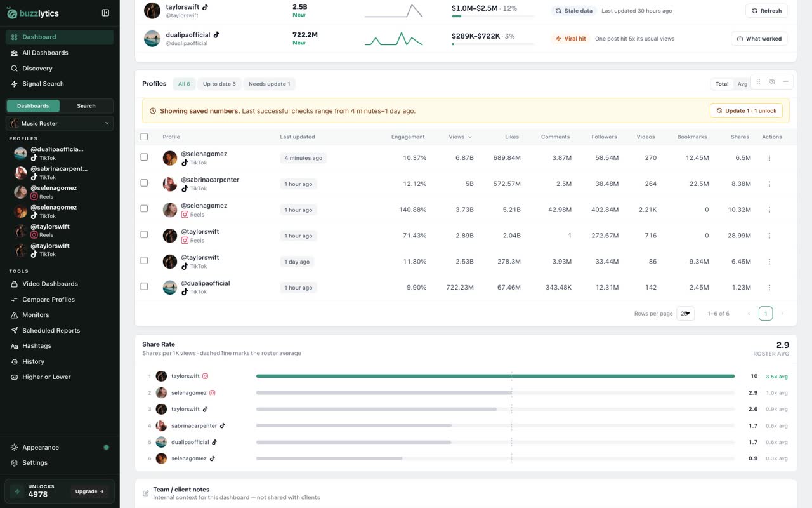Select all profiles via header checkbox

(144, 137)
